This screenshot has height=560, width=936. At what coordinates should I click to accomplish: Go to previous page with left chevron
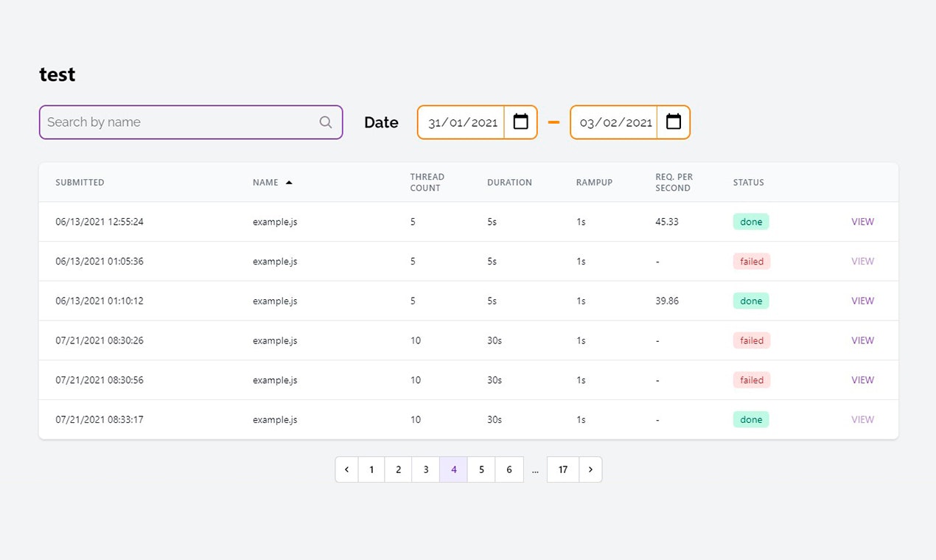[346, 469]
